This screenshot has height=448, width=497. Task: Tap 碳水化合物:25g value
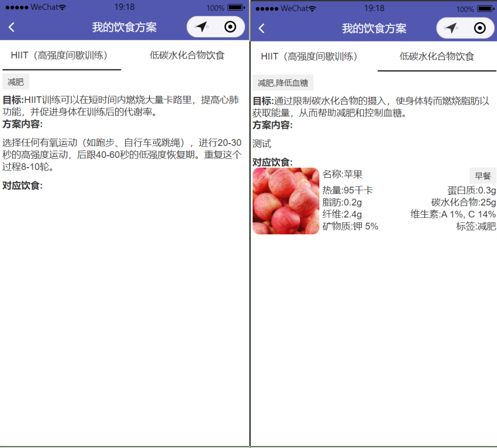point(463,202)
